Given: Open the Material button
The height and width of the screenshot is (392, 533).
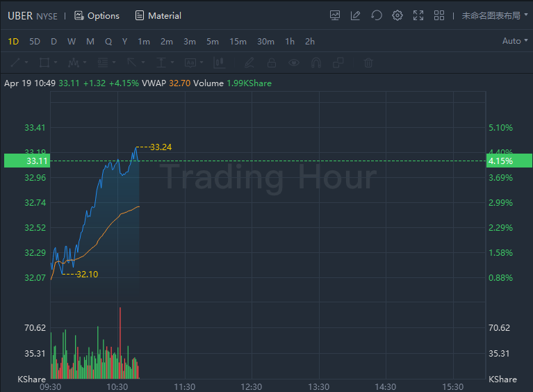Looking at the screenshot, I should click(x=158, y=15).
